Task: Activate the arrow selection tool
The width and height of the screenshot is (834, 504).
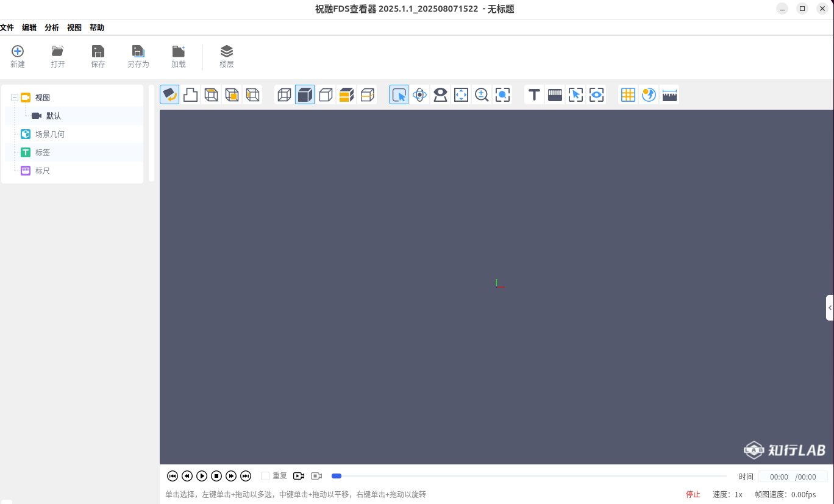Action: click(399, 94)
